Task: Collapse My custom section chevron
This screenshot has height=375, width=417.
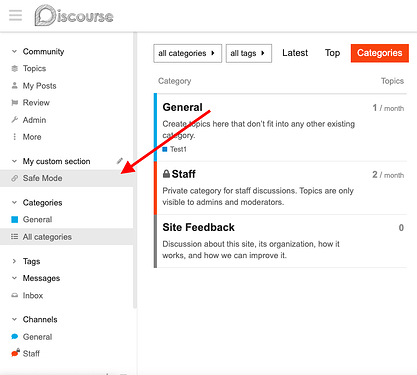Action: (14, 161)
